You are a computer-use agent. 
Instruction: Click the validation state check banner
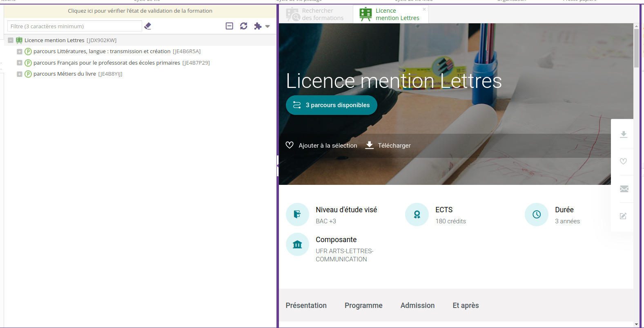pos(140,11)
